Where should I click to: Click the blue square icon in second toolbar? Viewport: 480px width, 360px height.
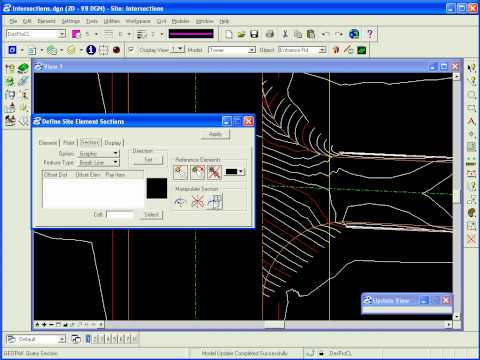pyautogui.click(x=12, y=50)
